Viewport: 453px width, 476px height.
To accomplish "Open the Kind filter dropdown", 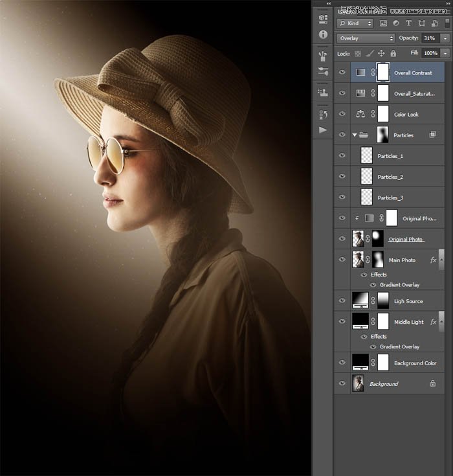I will (x=355, y=23).
